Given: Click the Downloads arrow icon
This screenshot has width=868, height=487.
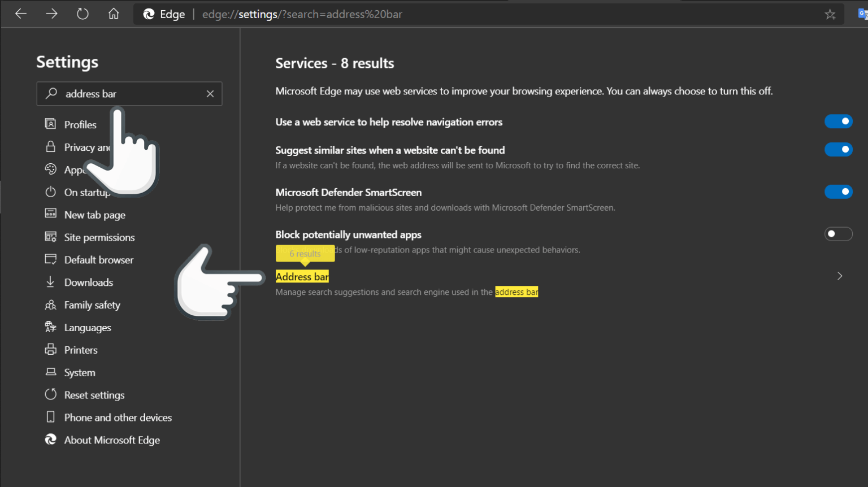Looking at the screenshot, I should point(50,282).
